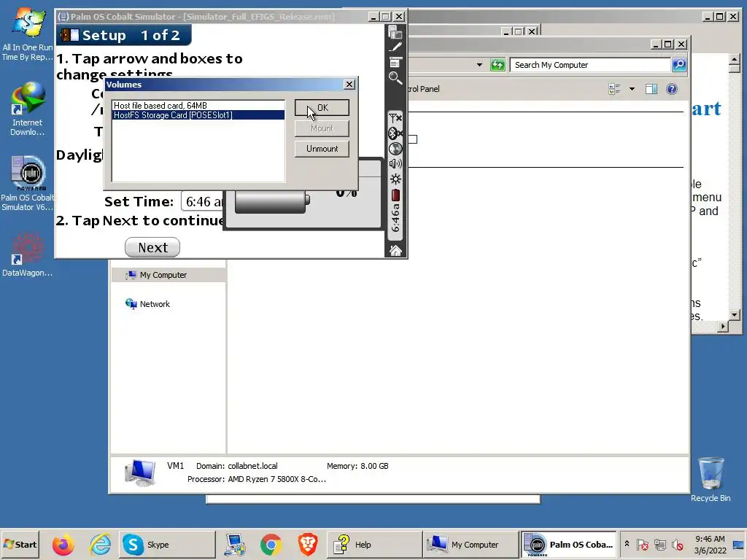
Task: Click the Help window scroll down arrow
Action: click(734, 315)
